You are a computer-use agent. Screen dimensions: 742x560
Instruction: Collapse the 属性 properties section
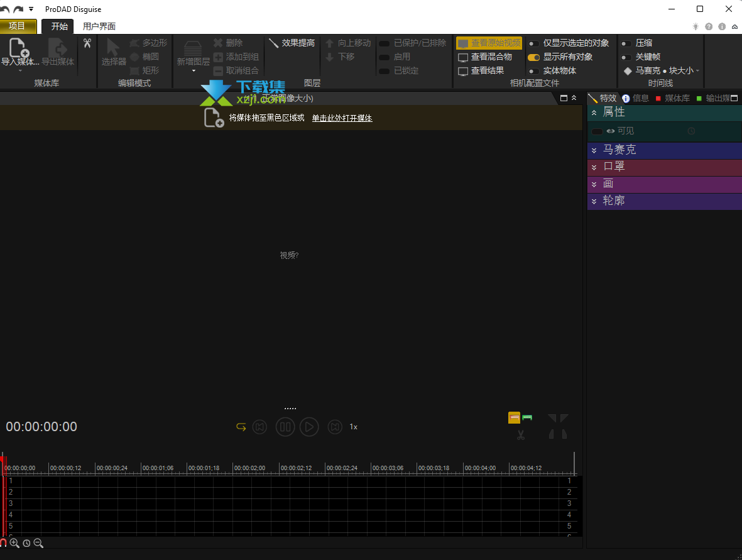[594, 113]
